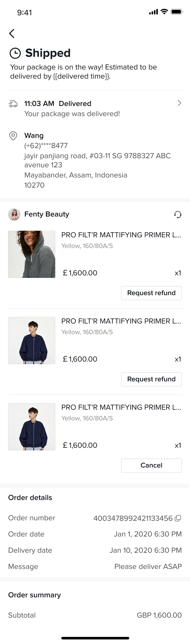
Task: Tap the delivery truck icon
Action: pyautogui.click(x=13, y=104)
